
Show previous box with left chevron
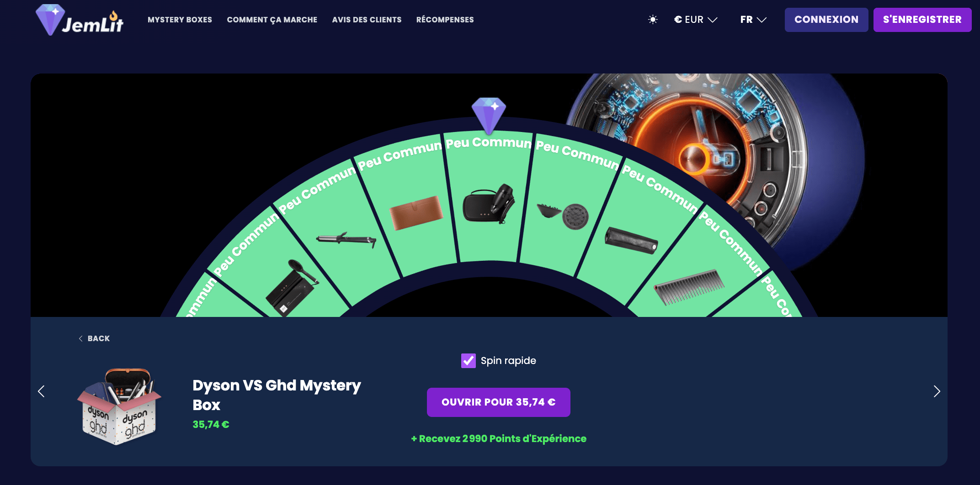click(x=41, y=391)
